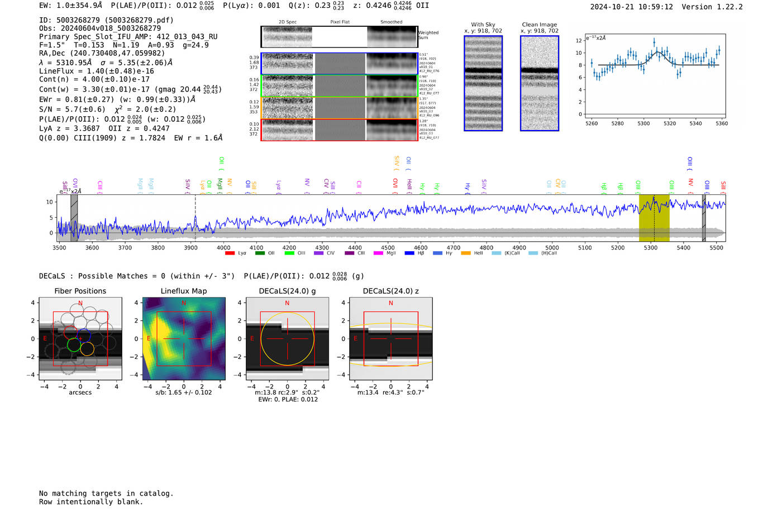Open the Weighted Sum 2D spectrum strip

339,37
